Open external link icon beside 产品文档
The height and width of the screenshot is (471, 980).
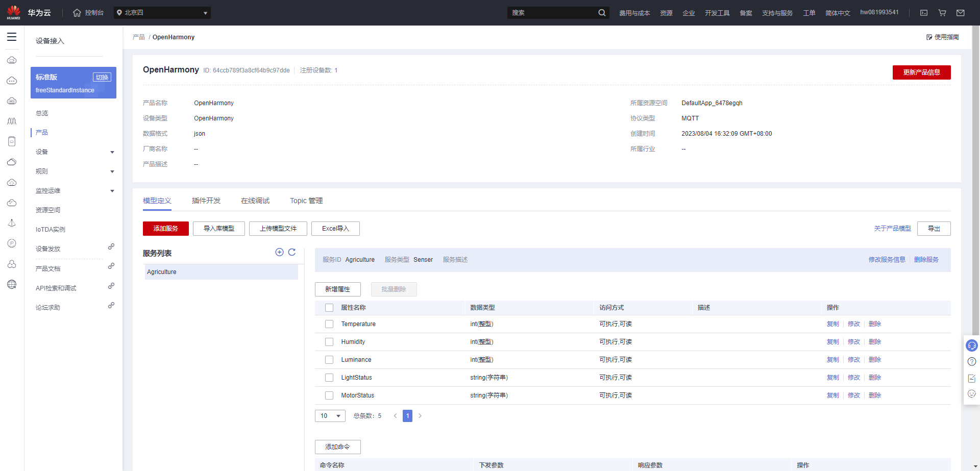111,266
